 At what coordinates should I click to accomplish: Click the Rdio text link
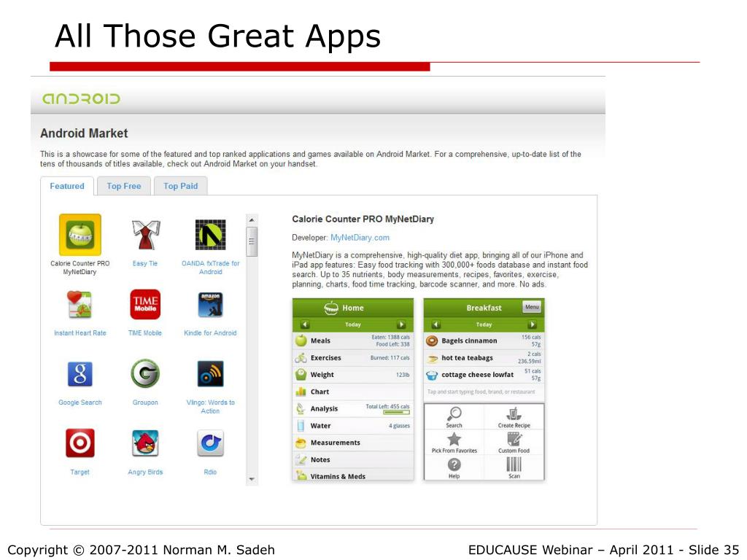tap(210, 472)
